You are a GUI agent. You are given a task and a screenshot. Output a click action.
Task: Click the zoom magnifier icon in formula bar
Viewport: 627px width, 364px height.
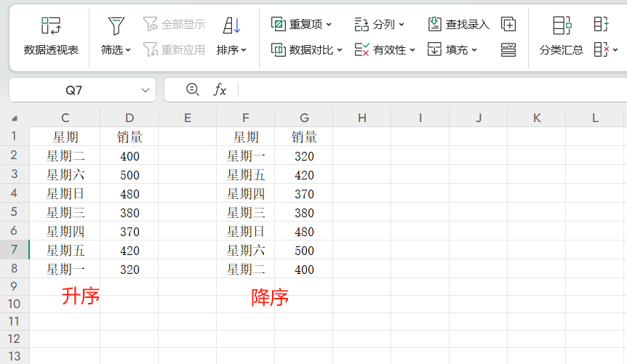coord(192,89)
